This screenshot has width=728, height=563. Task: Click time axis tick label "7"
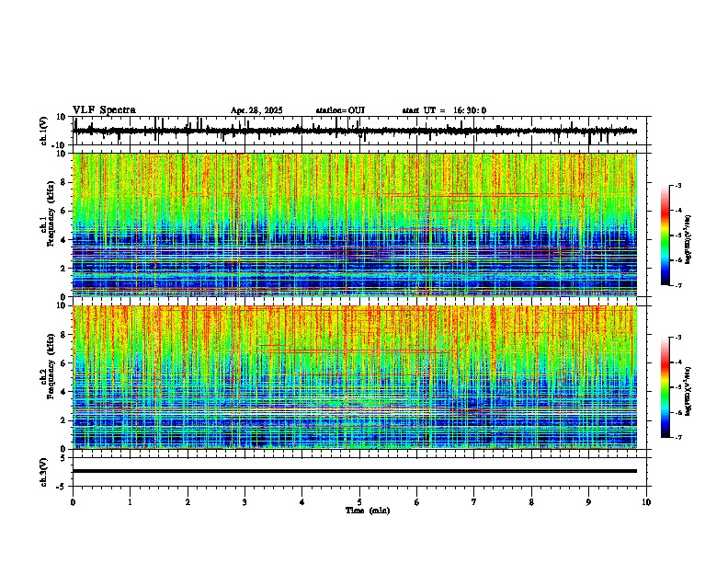pyautogui.click(x=474, y=502)
